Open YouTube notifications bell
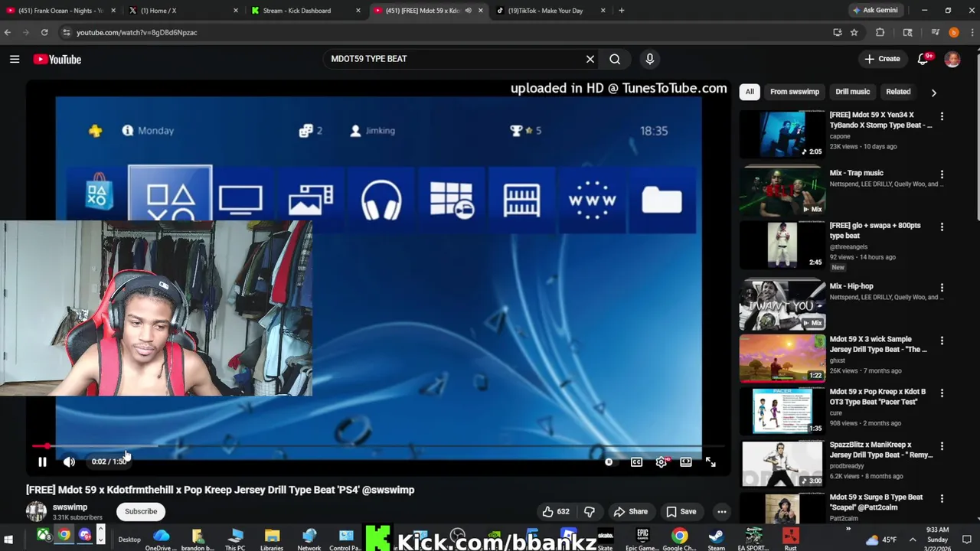Image resolution: width=980 pixels, height=551 pixels. tap(923, 59)
